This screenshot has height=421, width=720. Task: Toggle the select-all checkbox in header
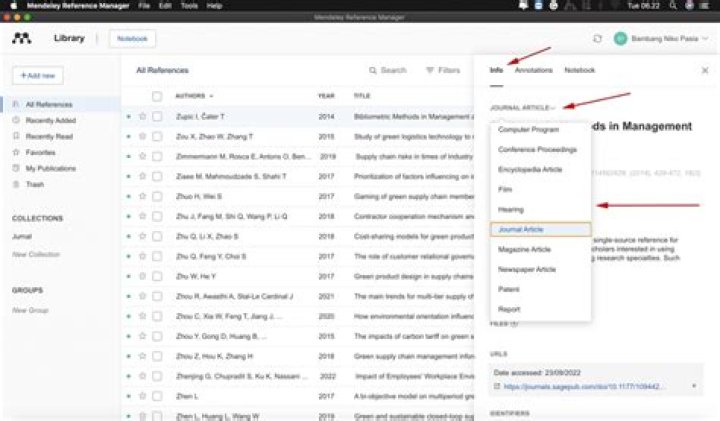pos(157,96)
